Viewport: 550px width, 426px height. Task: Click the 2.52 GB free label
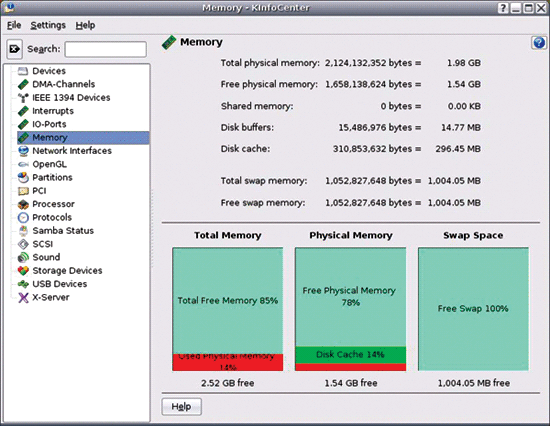pyautogui.click(x=228, y=383)
